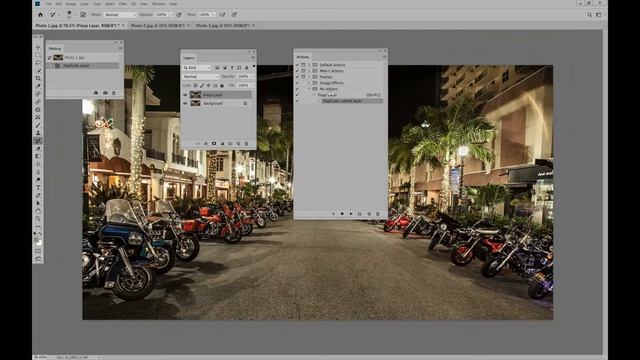Open the Filter menu

(x=122, y=4)
